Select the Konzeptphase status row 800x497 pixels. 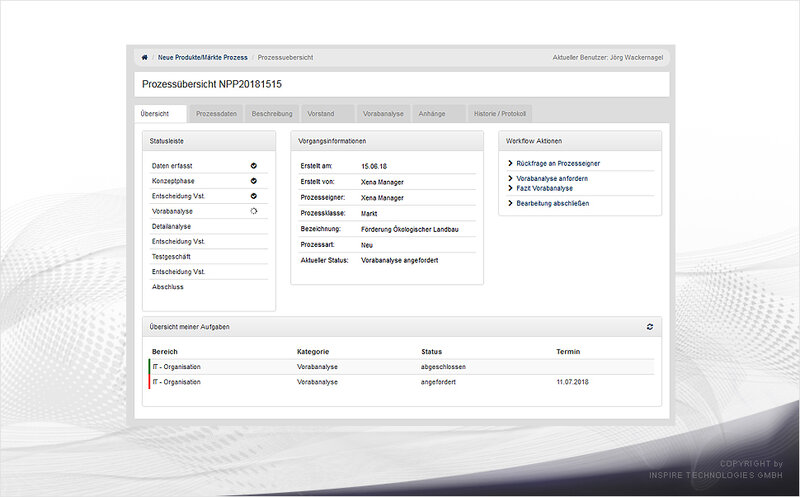click(x=209, y=181)
